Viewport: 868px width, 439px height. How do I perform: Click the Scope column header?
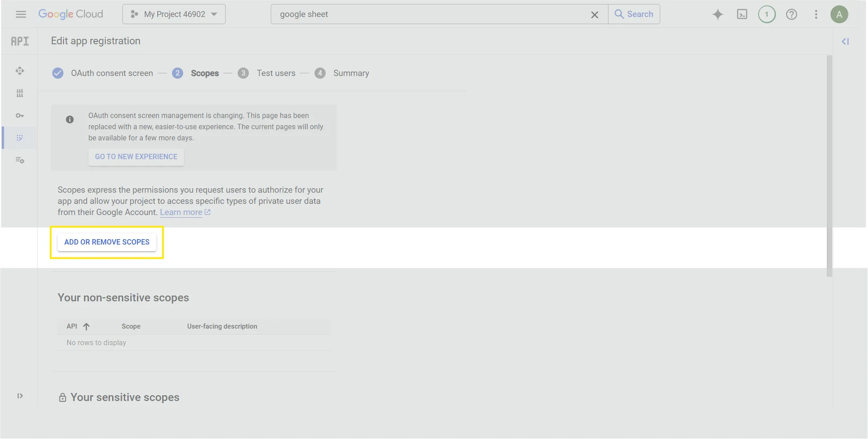pos(131,326)
